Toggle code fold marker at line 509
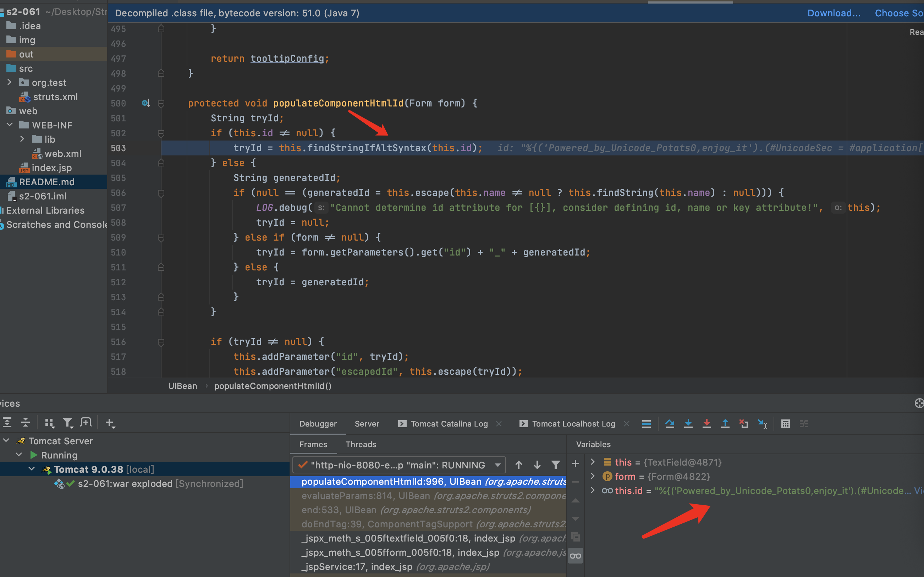Viewport: 924px width, 577px height. pos(161,237)
